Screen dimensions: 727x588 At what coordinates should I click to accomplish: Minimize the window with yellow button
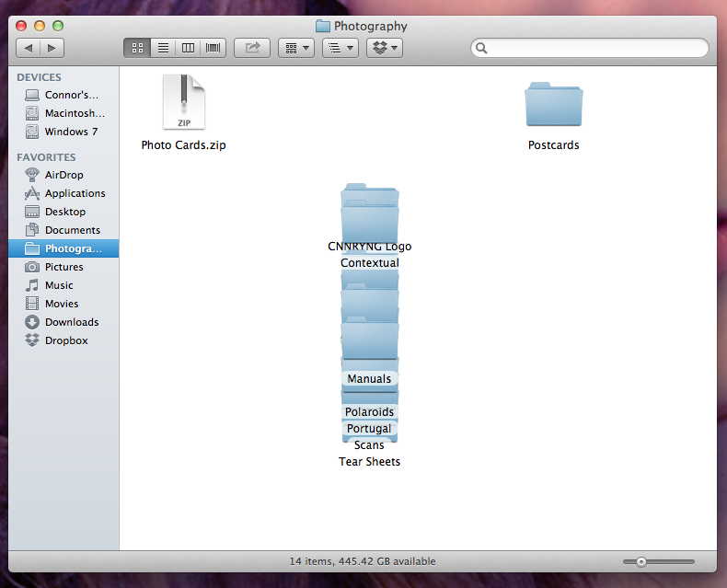40,26
